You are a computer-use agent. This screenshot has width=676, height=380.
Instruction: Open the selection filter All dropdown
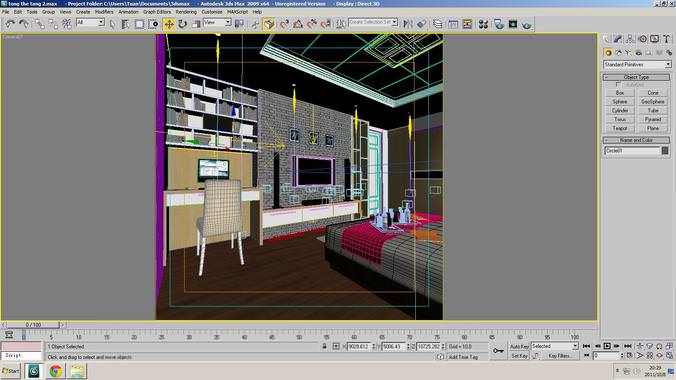90,22
